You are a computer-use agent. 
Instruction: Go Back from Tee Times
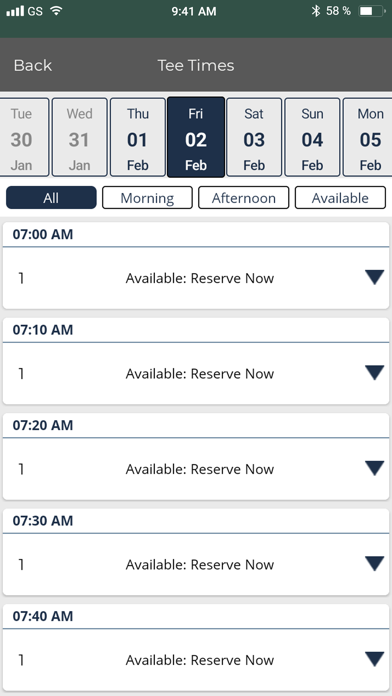tap(32, 66)
